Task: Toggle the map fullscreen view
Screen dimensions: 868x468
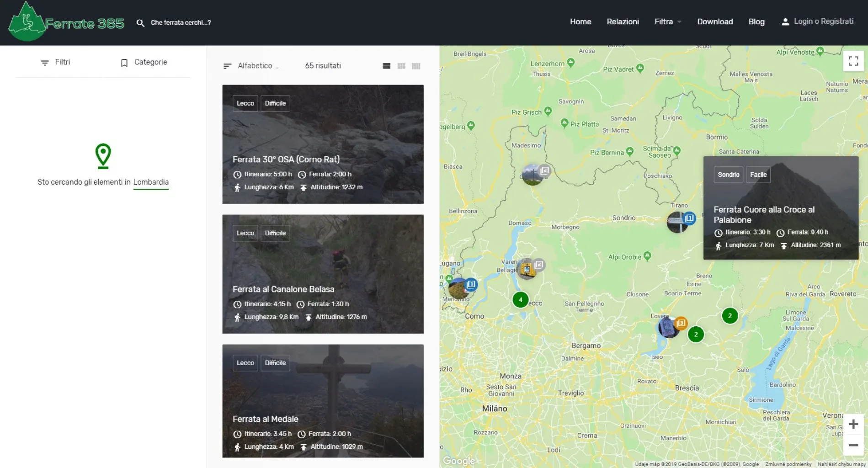Action: (853, 61)
